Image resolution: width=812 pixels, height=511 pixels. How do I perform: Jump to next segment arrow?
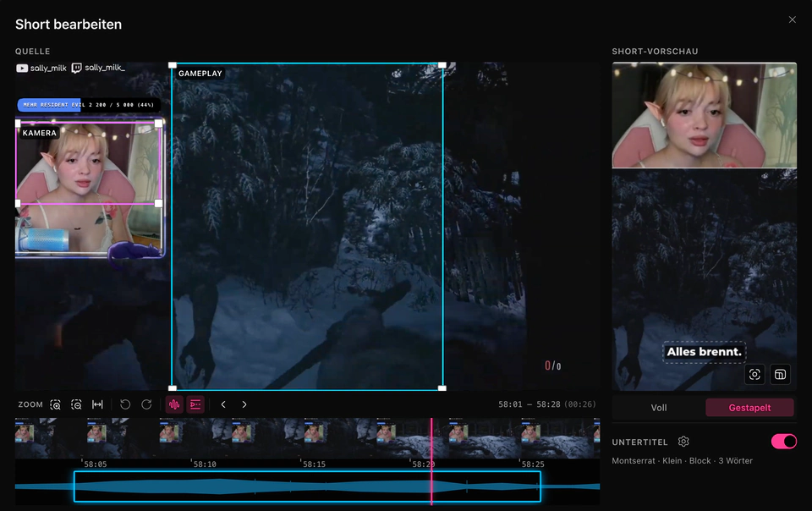click(244, 404)
